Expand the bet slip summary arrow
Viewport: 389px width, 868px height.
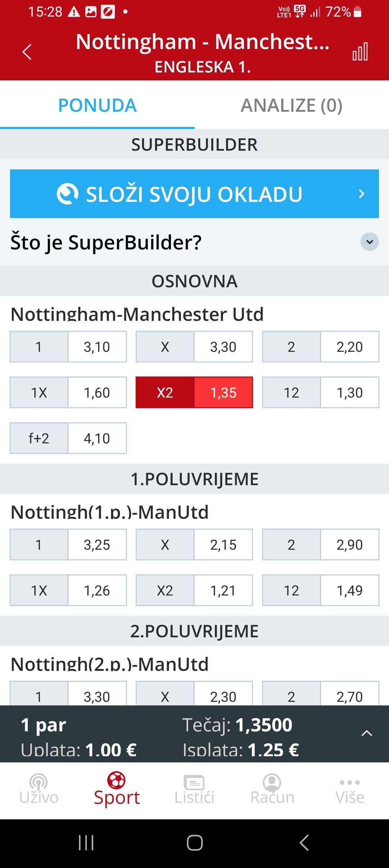coord(367,733)
